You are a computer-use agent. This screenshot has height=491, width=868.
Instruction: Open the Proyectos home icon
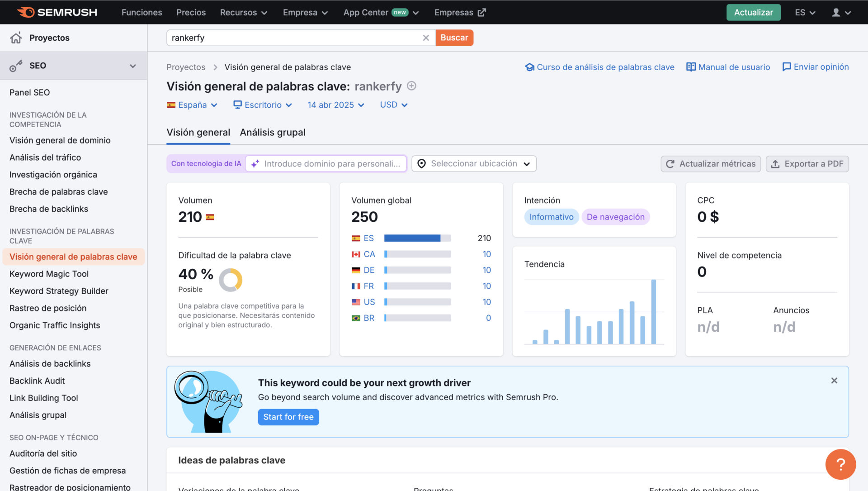point(16,38)
